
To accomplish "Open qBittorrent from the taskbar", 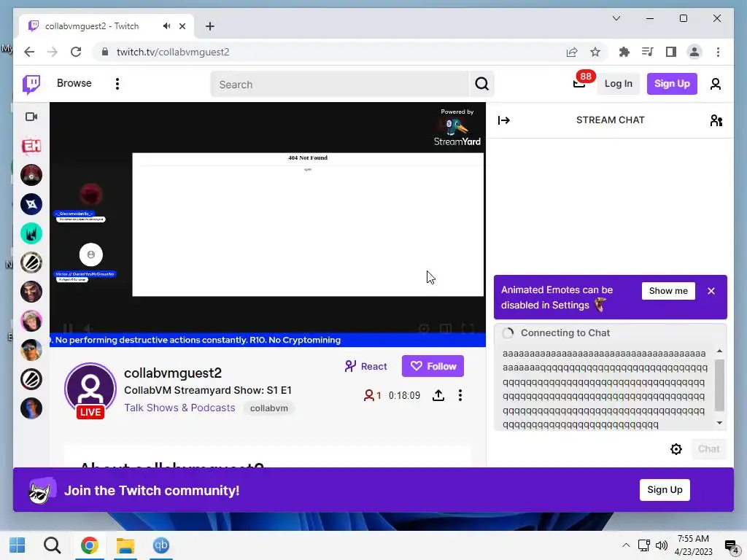I will click(161, 545).
